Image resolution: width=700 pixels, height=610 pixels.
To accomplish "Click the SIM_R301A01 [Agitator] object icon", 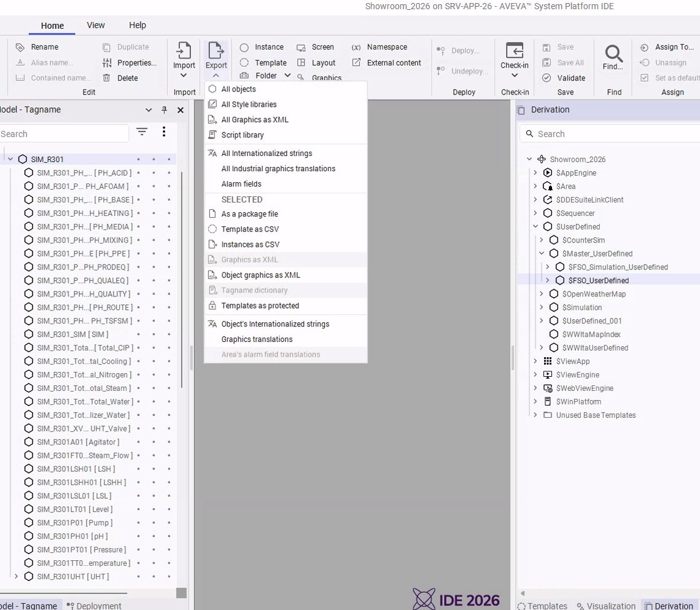I will pyautogui.click(x=29, y=442).
